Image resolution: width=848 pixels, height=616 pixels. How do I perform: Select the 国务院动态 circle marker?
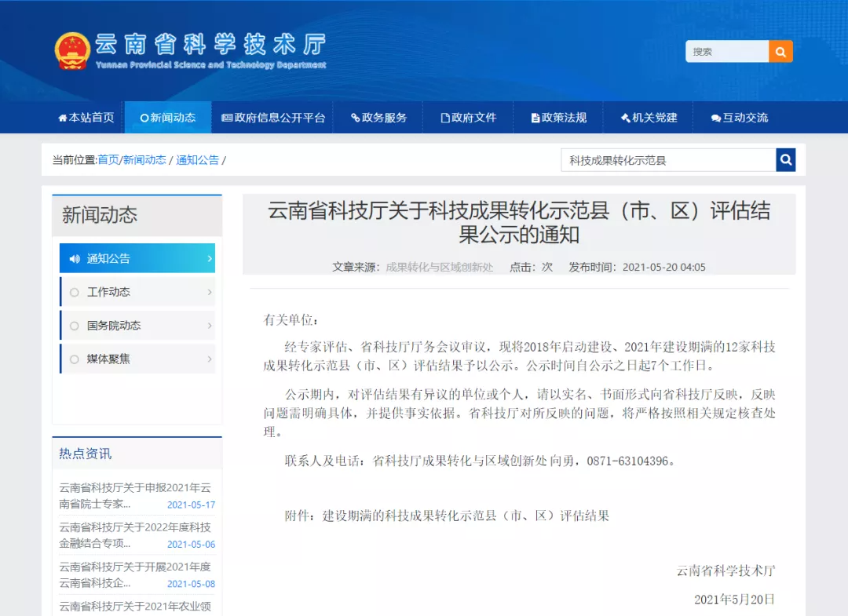(75, 326)
